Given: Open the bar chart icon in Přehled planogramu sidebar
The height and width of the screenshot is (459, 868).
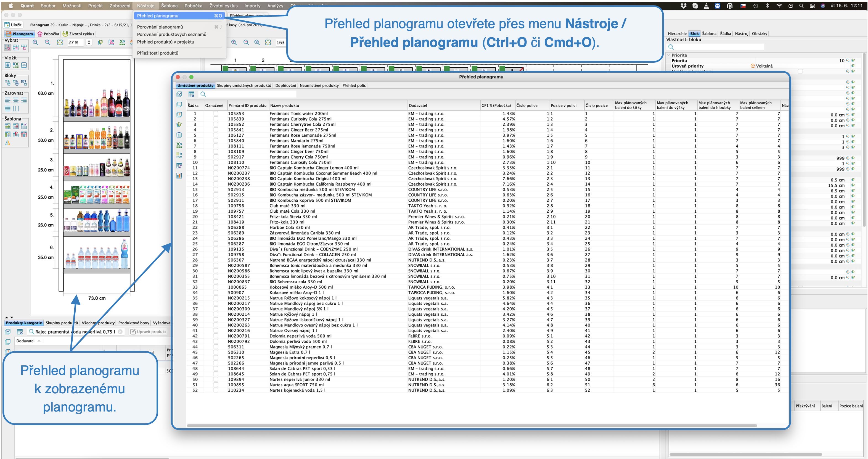Looking at the screenshot, I should [179, 176].
